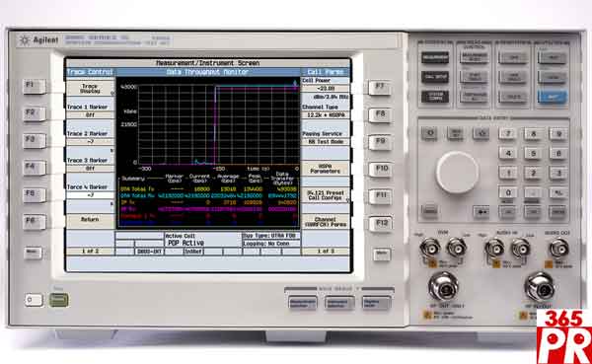Open the Channel Type 12.2k + HSDPA field

pyautogui.click(x=326, y=114)
